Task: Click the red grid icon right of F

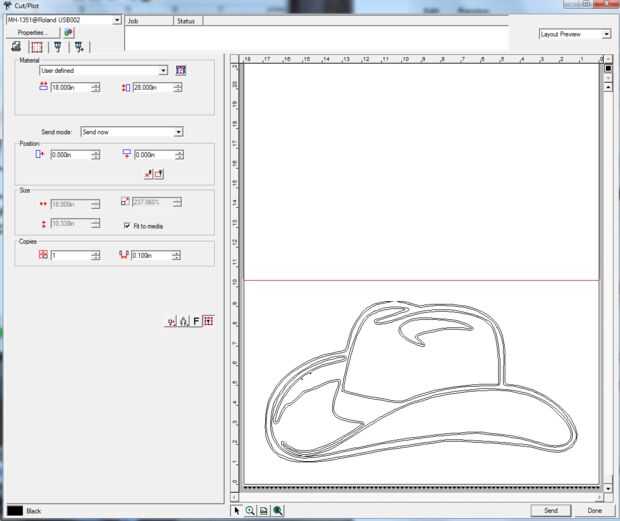Action: (208, 321)
